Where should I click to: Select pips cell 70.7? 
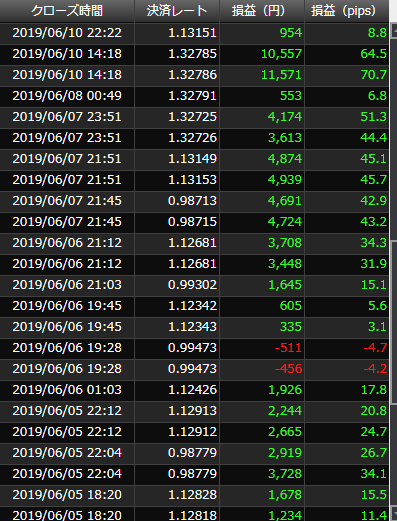[x=347, y=75]
